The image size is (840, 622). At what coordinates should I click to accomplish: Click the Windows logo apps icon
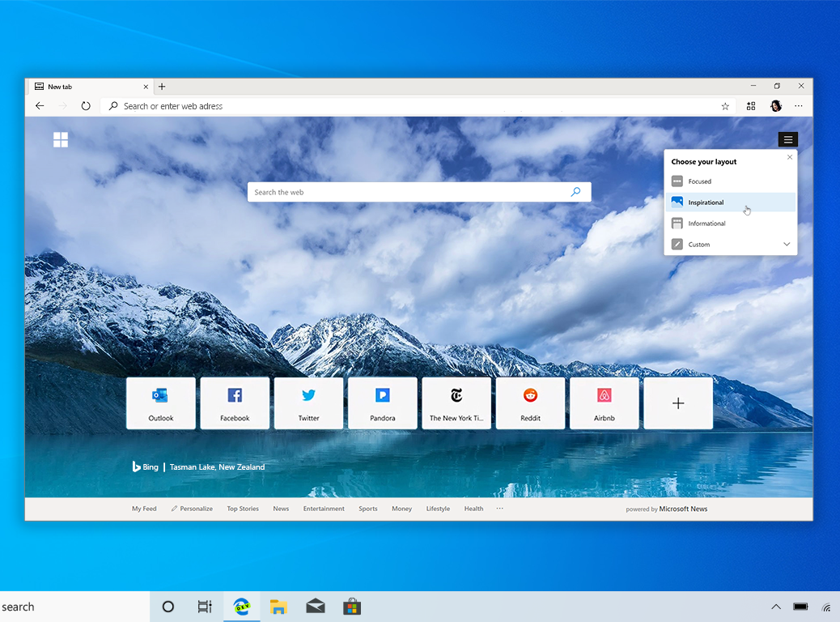[x=61, y=140]
